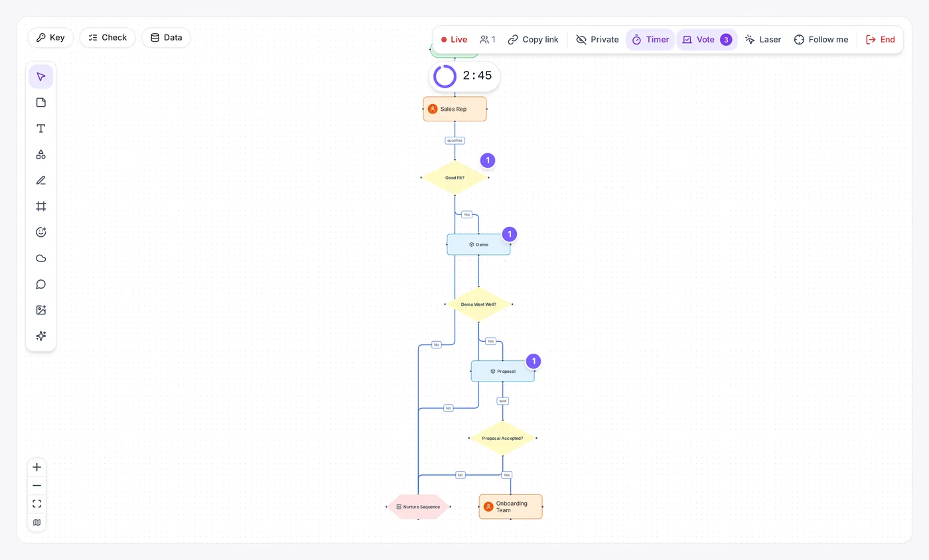Toggle Vote mode
Screen dimensions: 929x560
[x=707, y=40]
